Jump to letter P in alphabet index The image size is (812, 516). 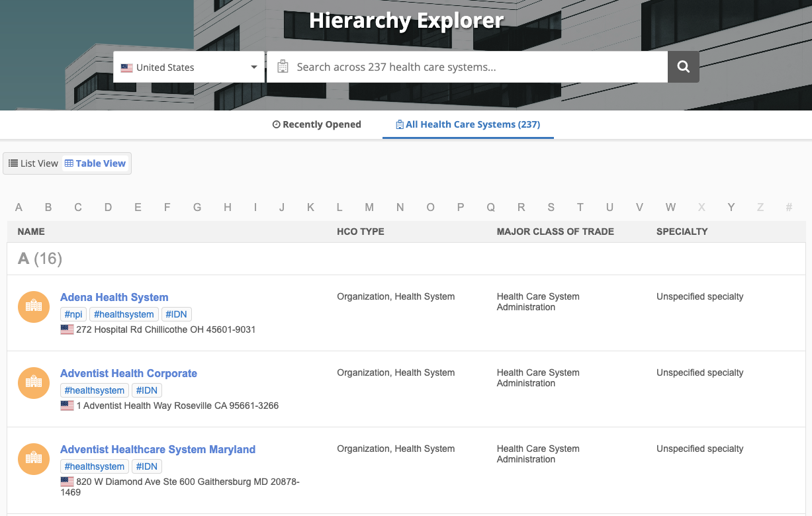(461, 207)
